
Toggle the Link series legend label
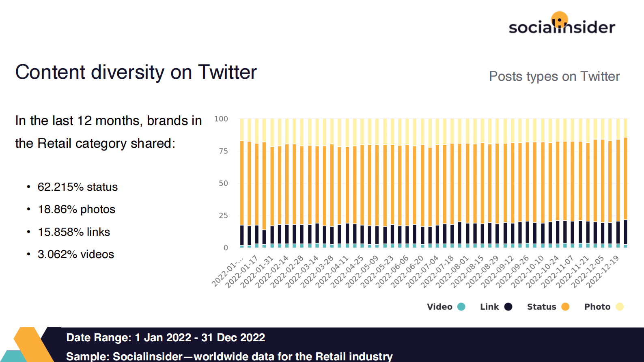(489, 307)
